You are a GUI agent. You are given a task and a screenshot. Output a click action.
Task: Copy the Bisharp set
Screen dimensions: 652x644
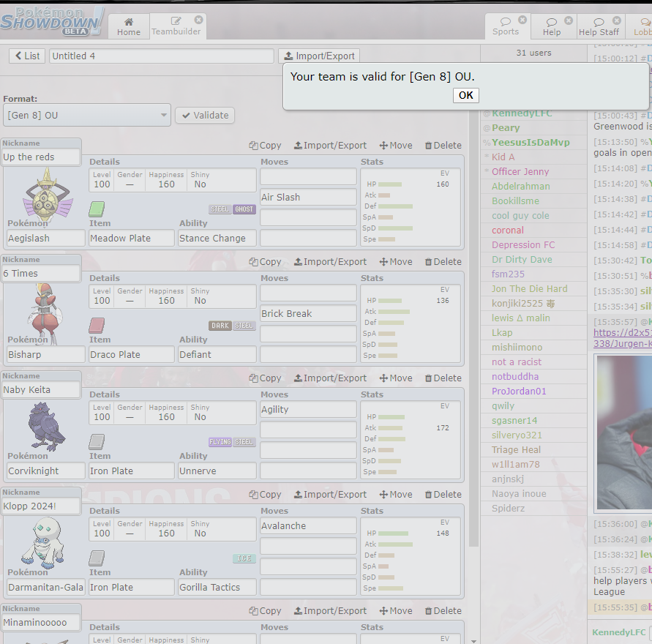[265, 262]
